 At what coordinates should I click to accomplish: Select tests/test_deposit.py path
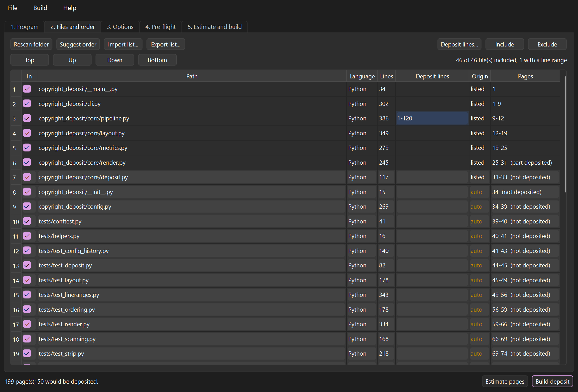(x=65, y=265)
